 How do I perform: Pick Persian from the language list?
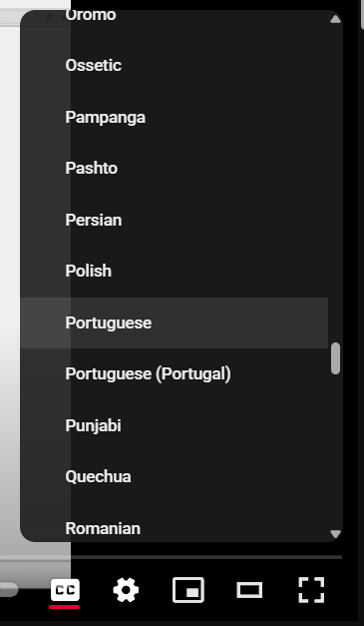(x=175, y=220)
